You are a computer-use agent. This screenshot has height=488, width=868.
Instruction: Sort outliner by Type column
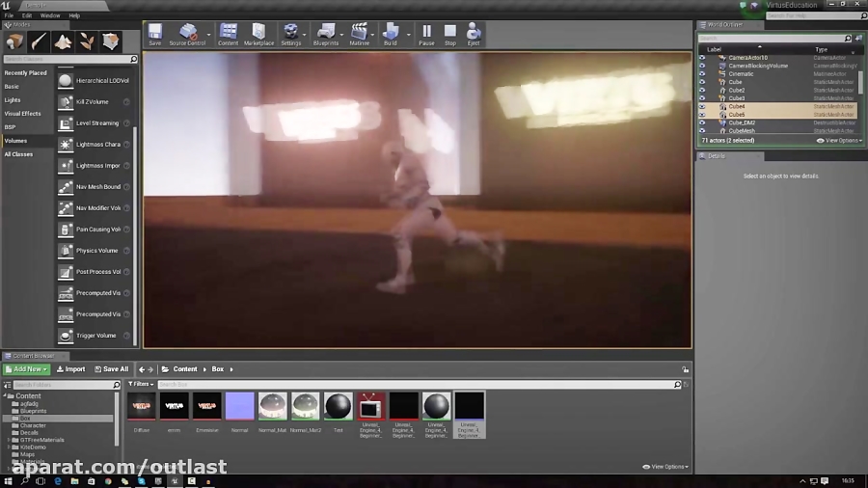[821, 50]
